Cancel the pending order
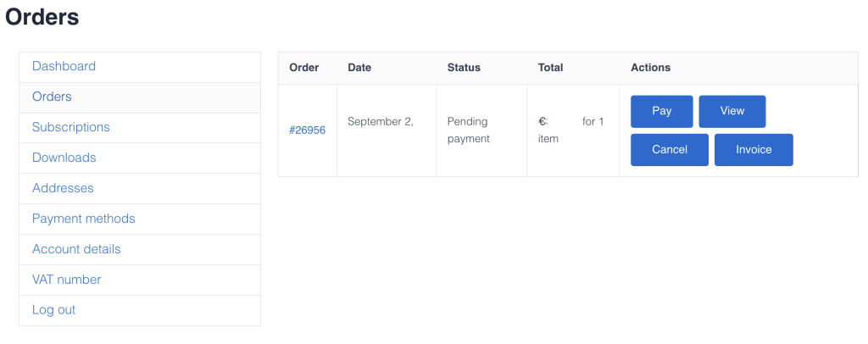Screen dimensions: 868x344 (670, 150)
